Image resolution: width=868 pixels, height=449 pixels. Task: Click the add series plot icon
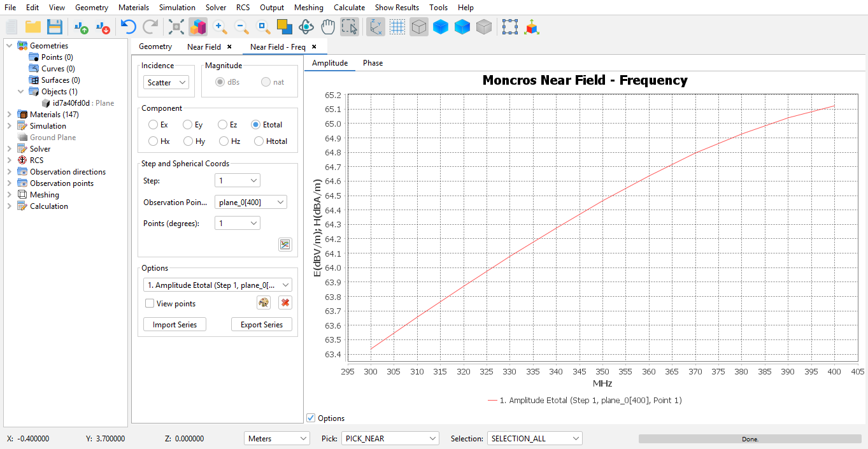tap(285, 245)
